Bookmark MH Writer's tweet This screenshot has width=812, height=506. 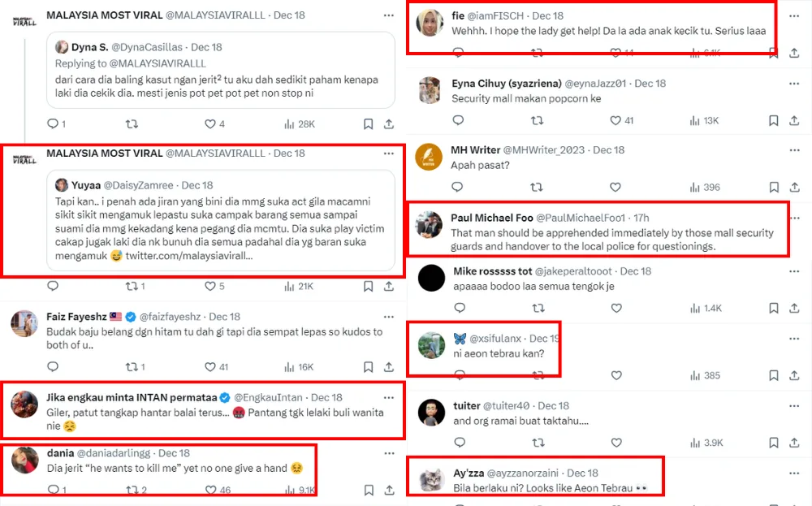773,188
